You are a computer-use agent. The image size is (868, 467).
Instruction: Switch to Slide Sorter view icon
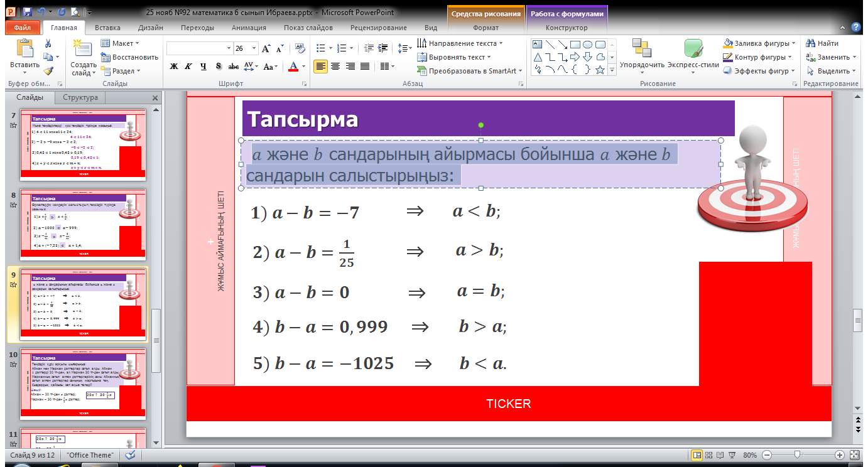pos(710,455)
